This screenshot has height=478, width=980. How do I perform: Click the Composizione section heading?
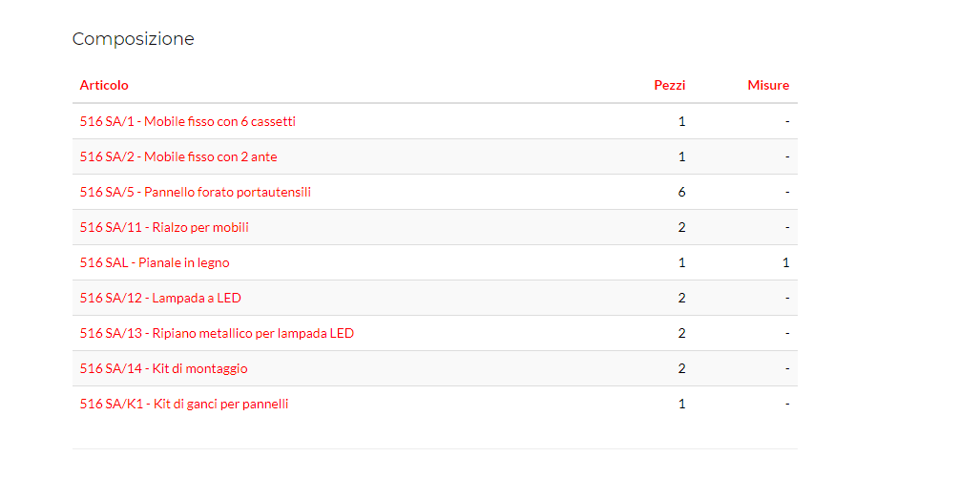point(134,39)
